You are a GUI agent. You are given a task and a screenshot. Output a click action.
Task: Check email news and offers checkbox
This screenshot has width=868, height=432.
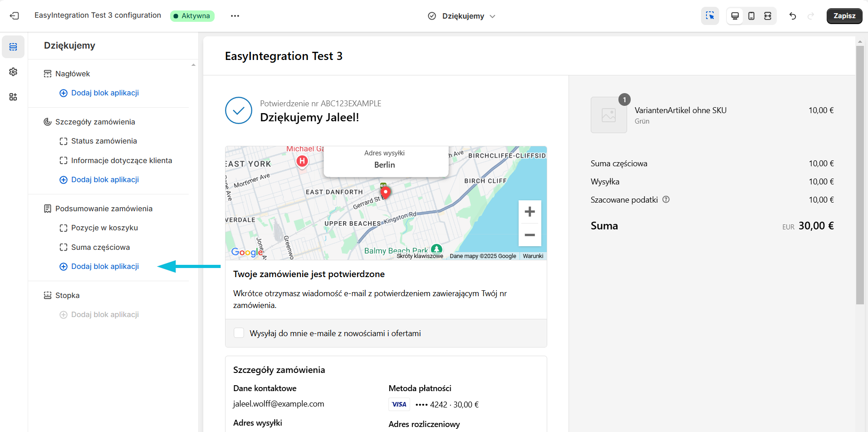239,333
